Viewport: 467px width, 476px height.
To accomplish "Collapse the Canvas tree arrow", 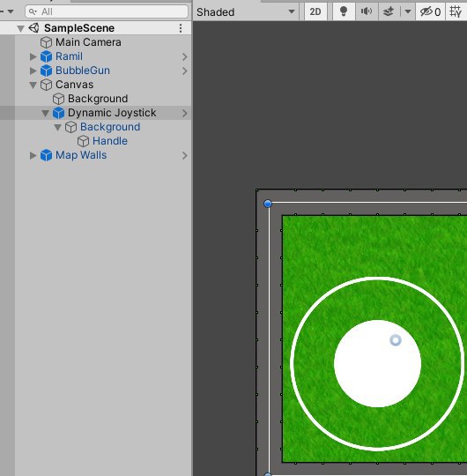I will point(33,85).
